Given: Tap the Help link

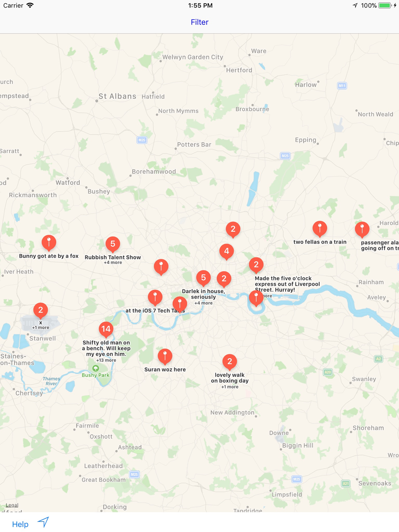Looking at the screenshot, I should [x=20, y=524].
